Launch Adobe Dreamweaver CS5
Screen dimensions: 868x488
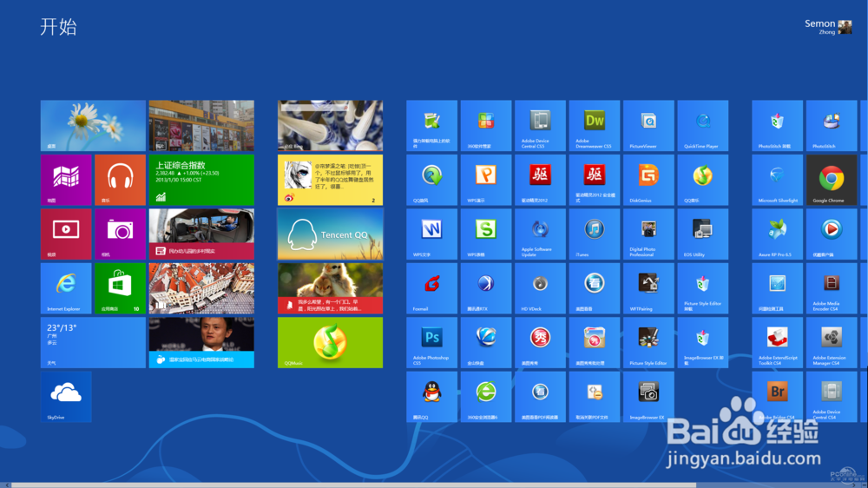coord(595,126)
